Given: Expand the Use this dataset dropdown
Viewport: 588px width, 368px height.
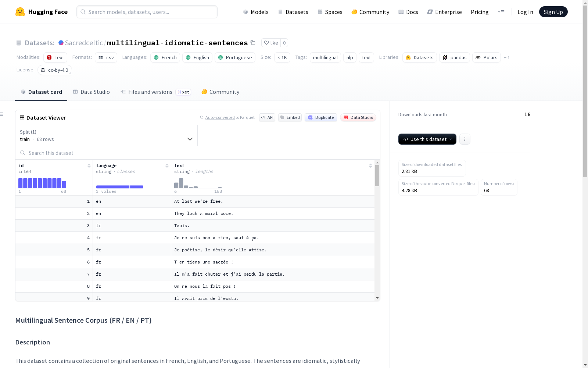Looking at the screenshot, I should (x=427, y=139).
